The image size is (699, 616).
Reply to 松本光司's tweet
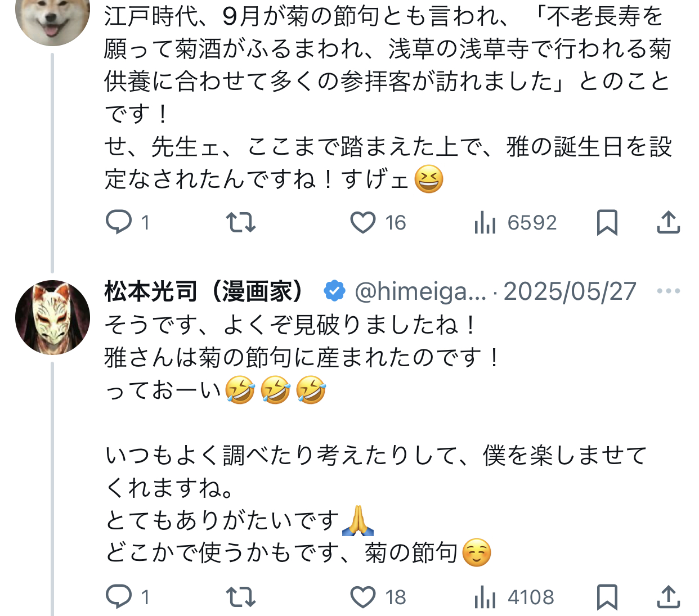[x=119, y=597]
